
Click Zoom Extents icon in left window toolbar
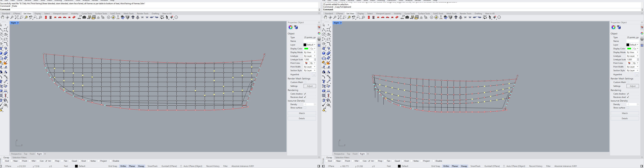click(x=17, y=17)
